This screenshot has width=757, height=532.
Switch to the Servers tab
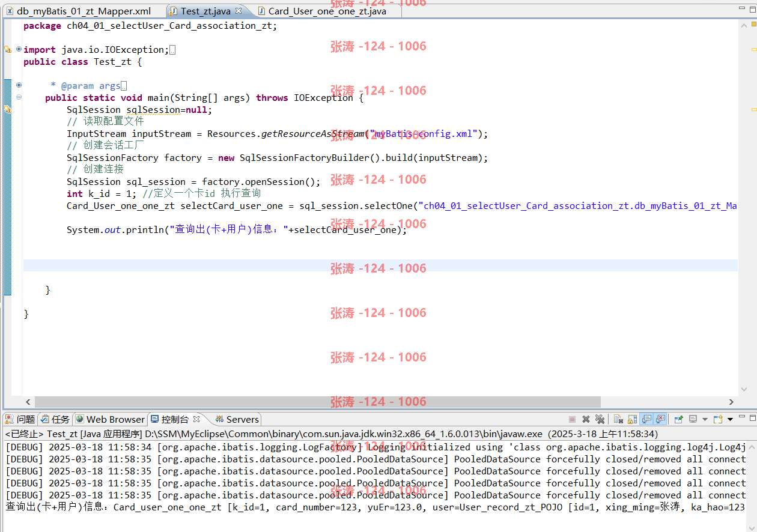(237, 419)
